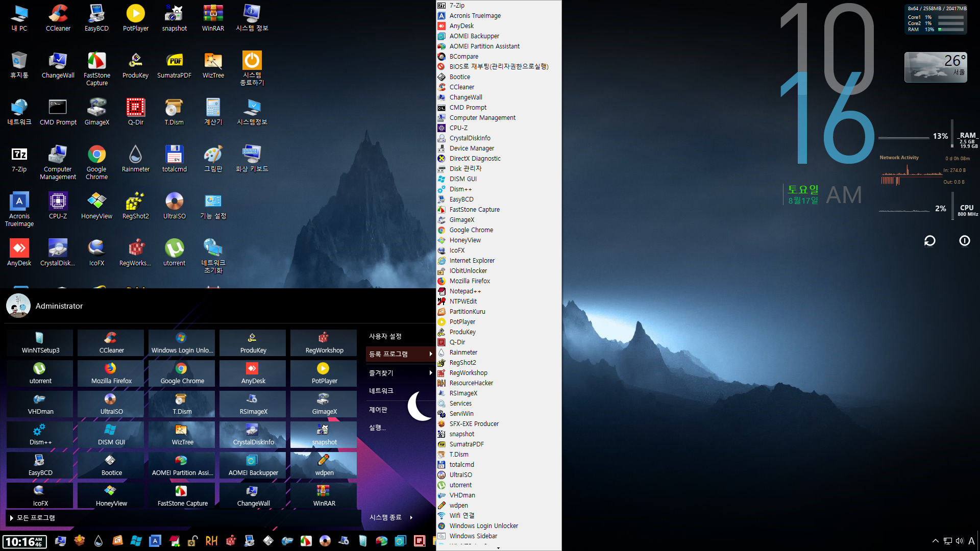Select DirectX Diagnostic in the programs list

point(499,159)
